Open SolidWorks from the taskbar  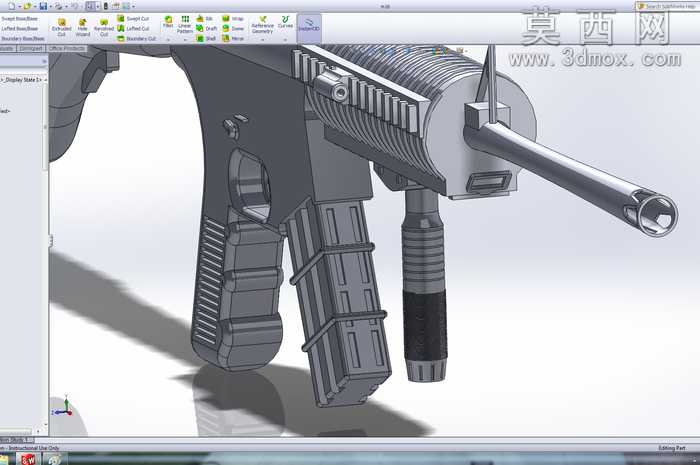pyautogui.click(x=29, y=459)
